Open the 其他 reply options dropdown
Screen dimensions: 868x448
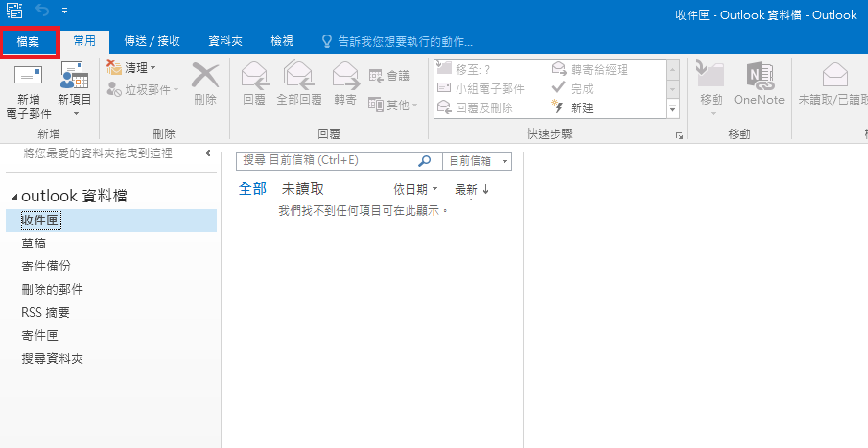392,105
